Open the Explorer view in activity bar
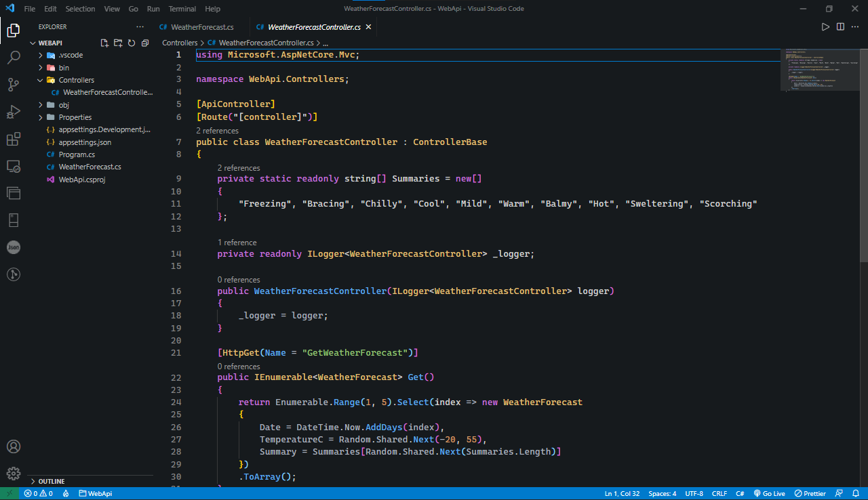Viewport: 868px width, 500px height. (x=14, y=30)
